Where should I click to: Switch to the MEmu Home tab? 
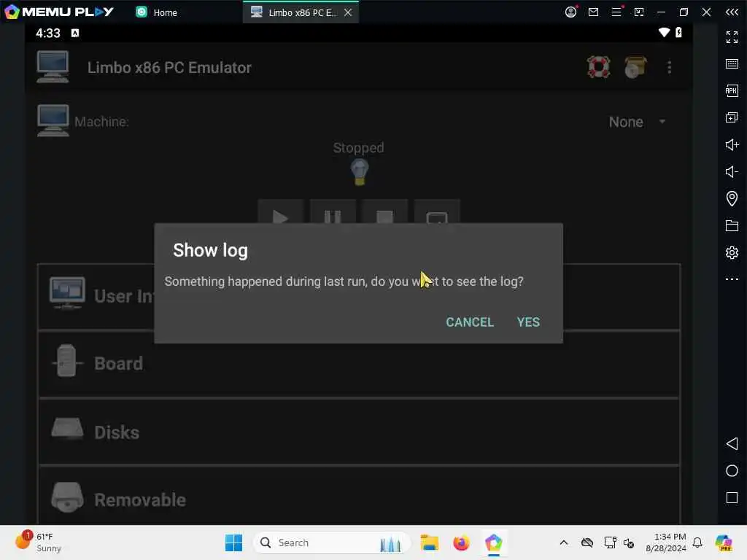156,12
